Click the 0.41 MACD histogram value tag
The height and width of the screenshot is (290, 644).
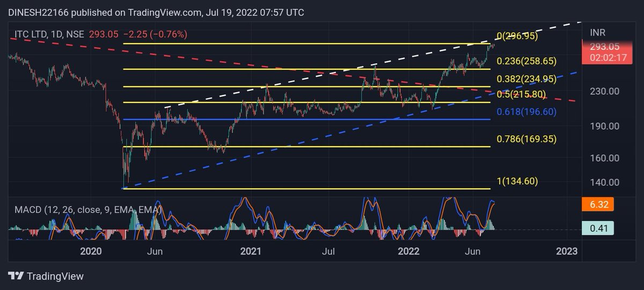[x=598, y=229]
